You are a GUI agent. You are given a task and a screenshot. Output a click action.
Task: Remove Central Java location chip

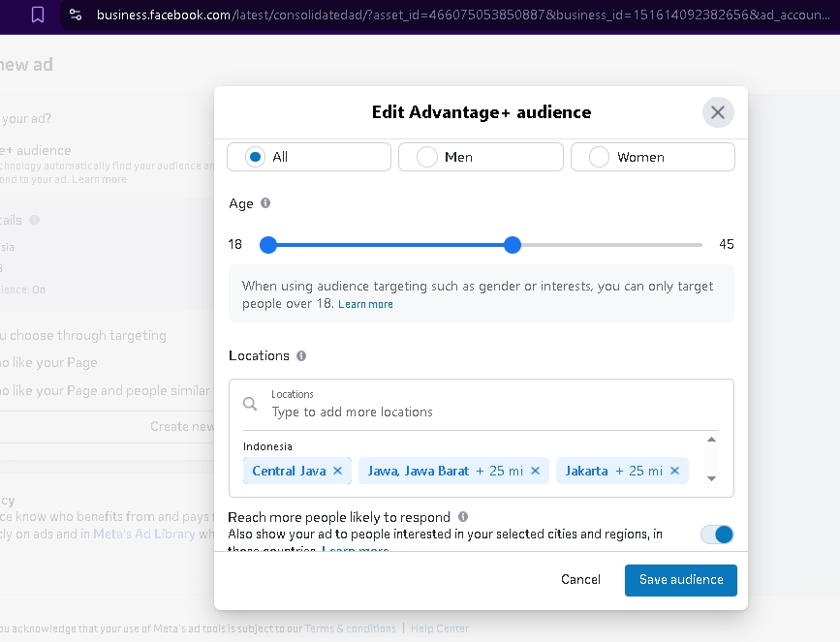pos(337,471)
